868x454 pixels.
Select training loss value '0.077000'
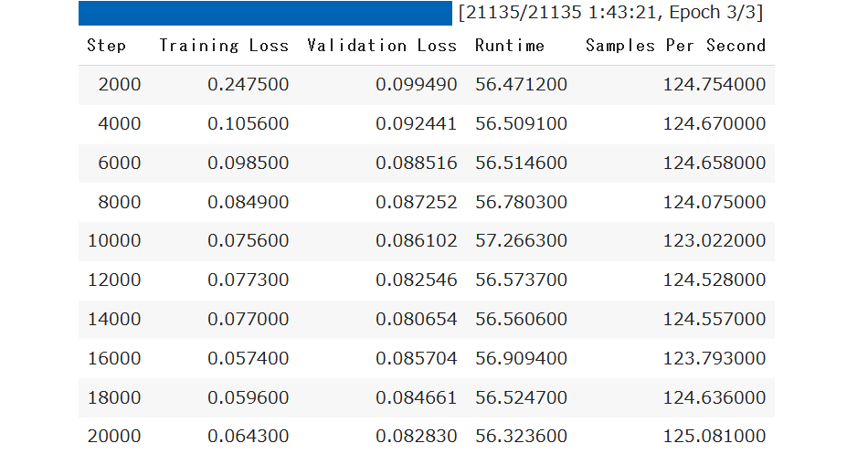(x=248, y=320)
